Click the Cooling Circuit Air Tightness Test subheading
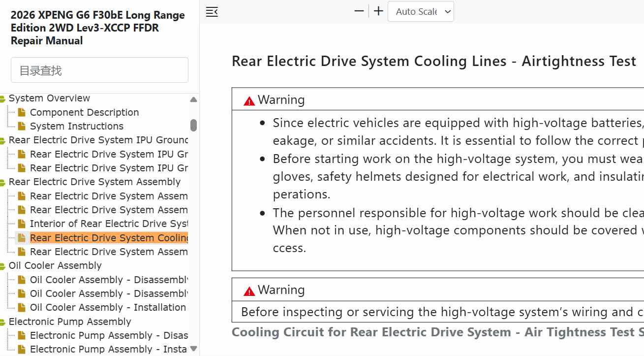Viewport: 644px width, 356px height. pos(437,332)
